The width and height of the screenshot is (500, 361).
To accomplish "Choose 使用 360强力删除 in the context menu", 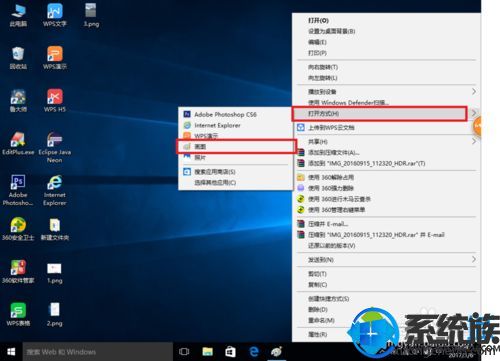I will 387,188.
